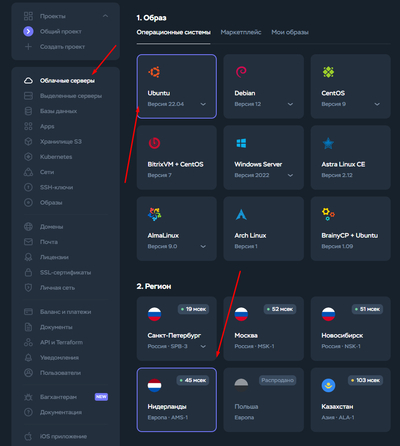This screenshot has width=400, height=446.
Task: Select the Arch Linux image card
Action: pyautogui.click(x=263, y=229)
